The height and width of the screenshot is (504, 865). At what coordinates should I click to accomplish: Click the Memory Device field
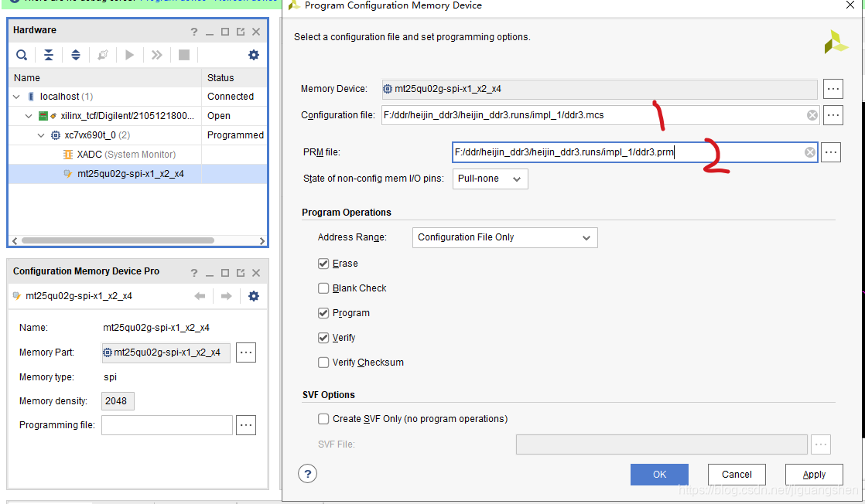[600, 89]
